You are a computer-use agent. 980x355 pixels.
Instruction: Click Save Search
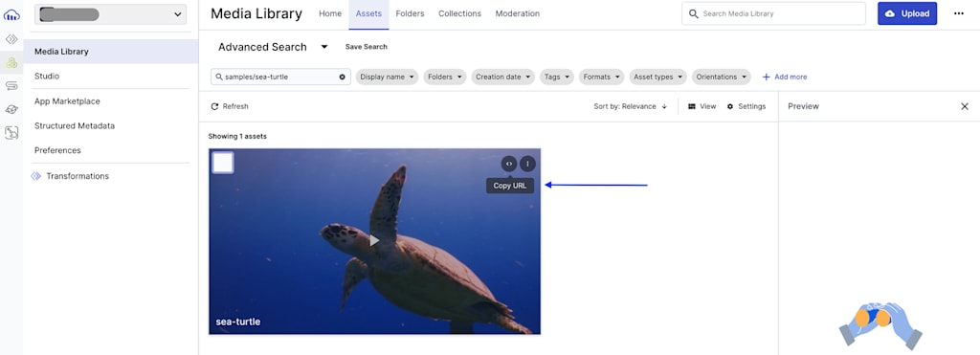[x=367, y=47]
